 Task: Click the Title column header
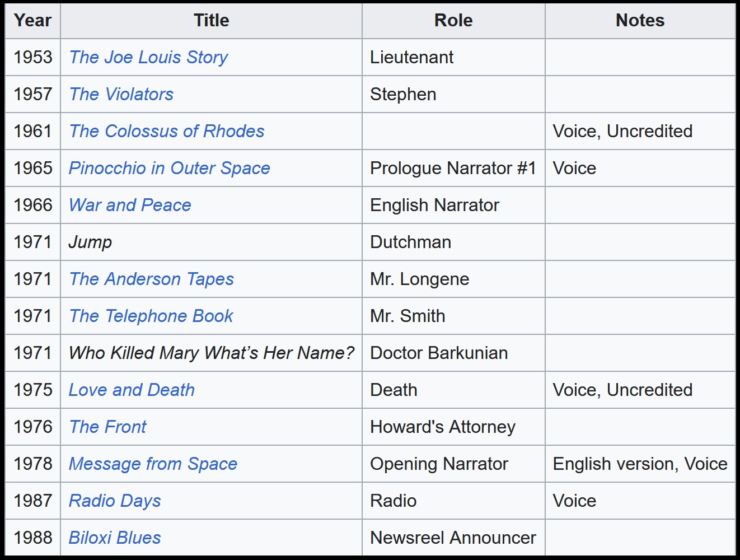[211, 21]
